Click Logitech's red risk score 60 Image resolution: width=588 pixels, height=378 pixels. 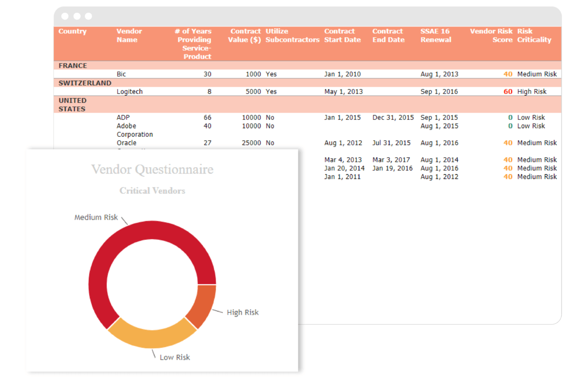[x=509, y=91]
